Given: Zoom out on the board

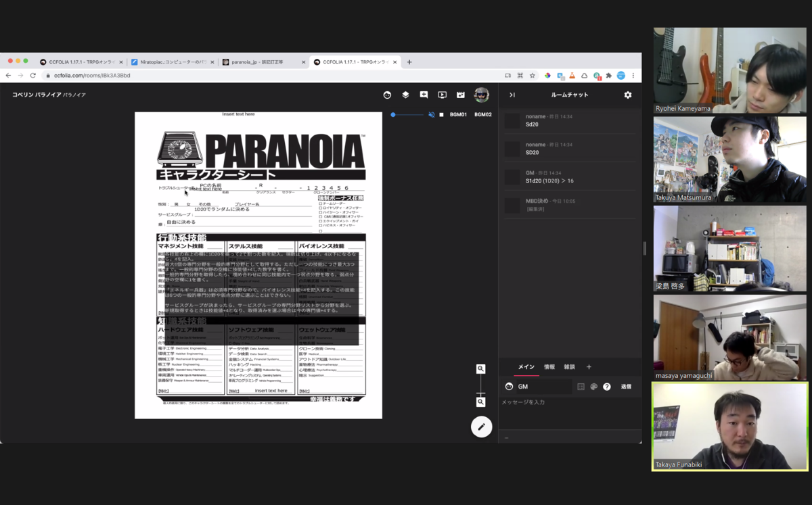Looking at the screenshot, I should [480, 402].
